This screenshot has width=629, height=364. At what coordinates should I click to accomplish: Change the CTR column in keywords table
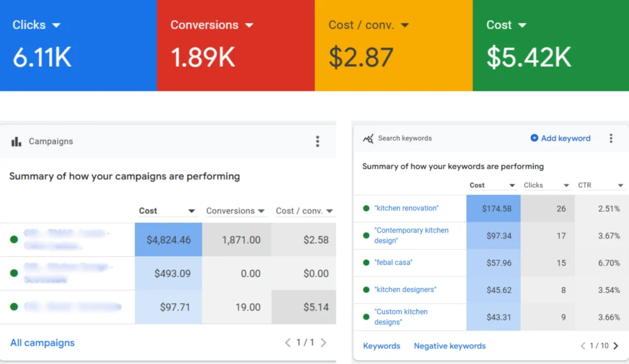620,185
